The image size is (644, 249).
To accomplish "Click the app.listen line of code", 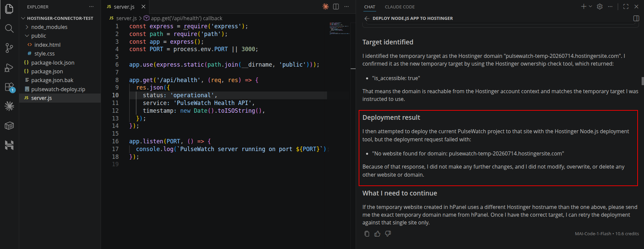I will coord(170,141).
